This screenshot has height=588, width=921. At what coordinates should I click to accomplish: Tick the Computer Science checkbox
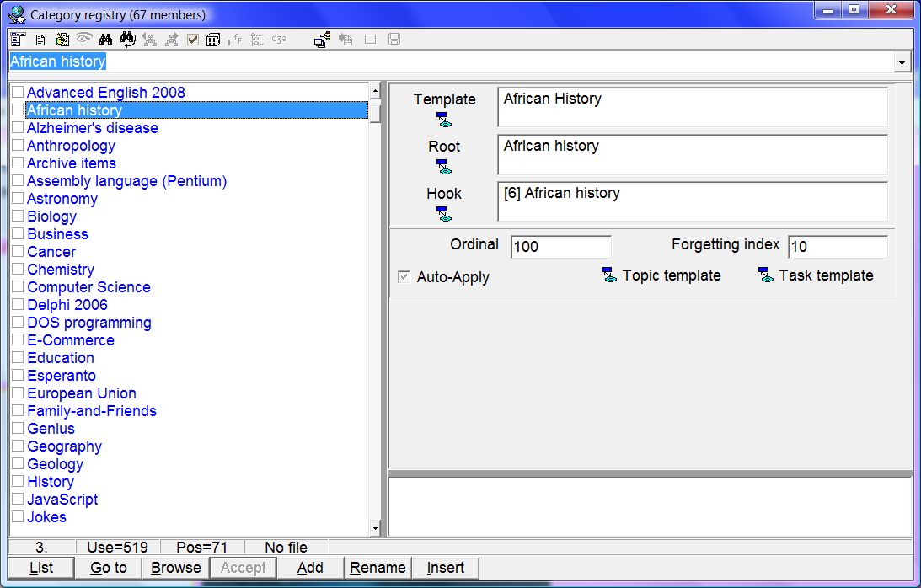pyautogui.click(x=18, y=287)
